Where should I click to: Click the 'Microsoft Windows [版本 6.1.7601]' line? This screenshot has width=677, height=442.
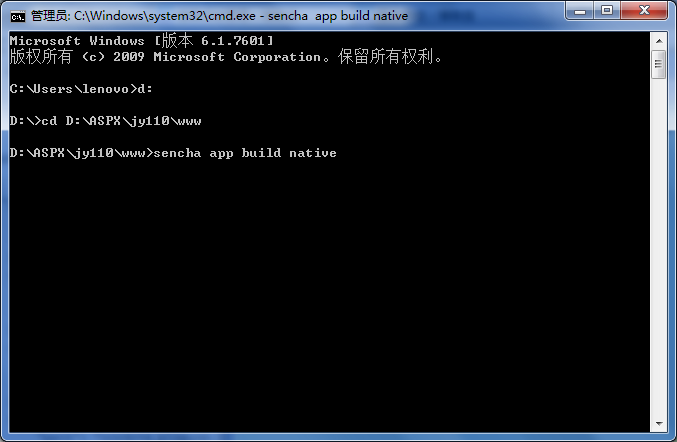tap(142, 41)
